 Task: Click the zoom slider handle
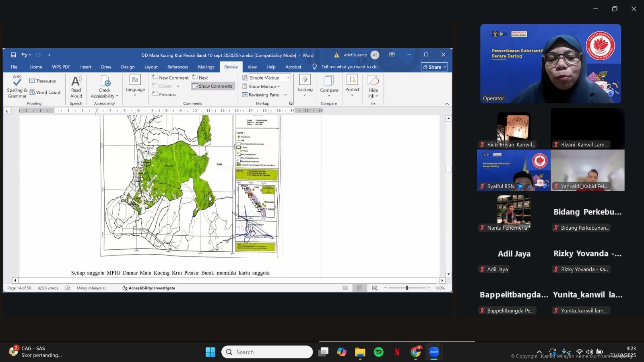(407, 288)
